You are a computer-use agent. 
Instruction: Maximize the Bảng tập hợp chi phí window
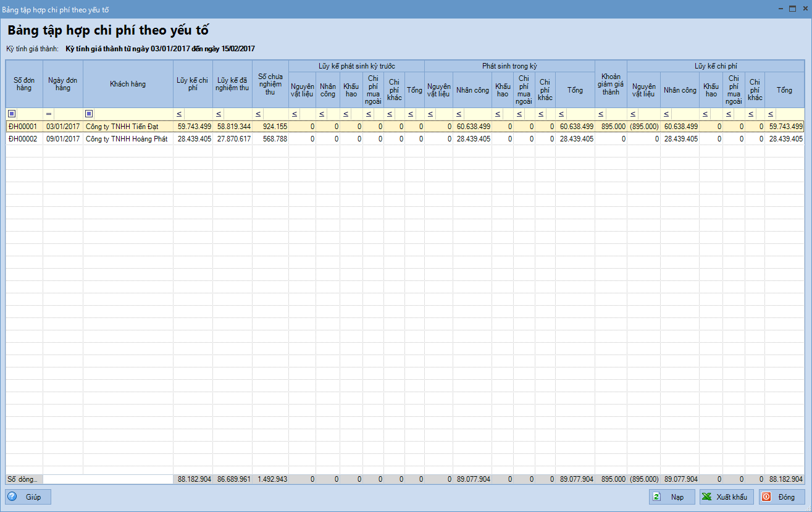coord(792,9)
